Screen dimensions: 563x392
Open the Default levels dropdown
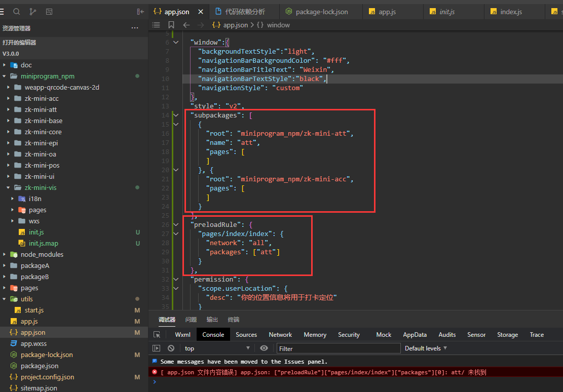426,348
